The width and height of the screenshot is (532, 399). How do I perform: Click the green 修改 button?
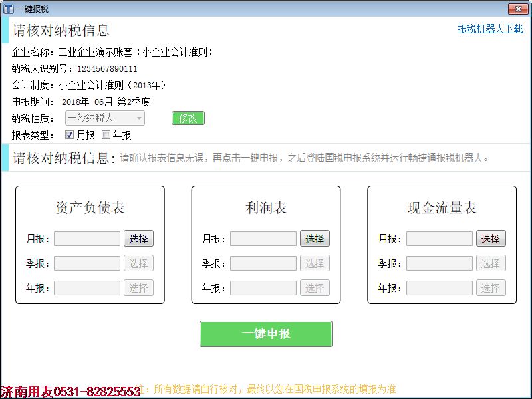pyautogui.click(x=188, y=118)
